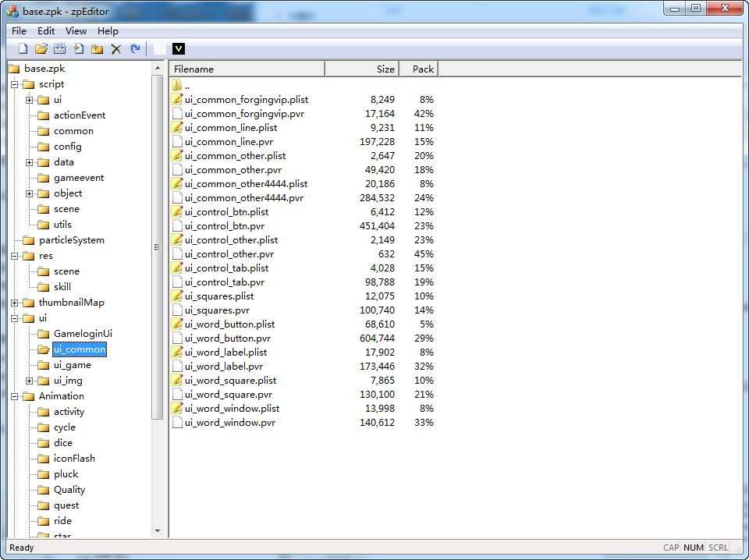Click the Add folder toolbar icon
This screenshot has width=749, height=560.
coord(98,48)
